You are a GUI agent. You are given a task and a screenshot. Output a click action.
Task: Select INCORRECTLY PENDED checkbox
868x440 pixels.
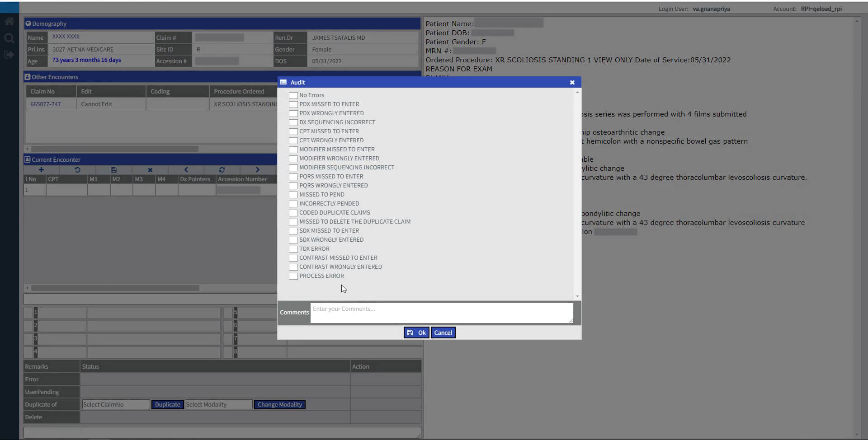pyautogui.click(x=293, y=204)
